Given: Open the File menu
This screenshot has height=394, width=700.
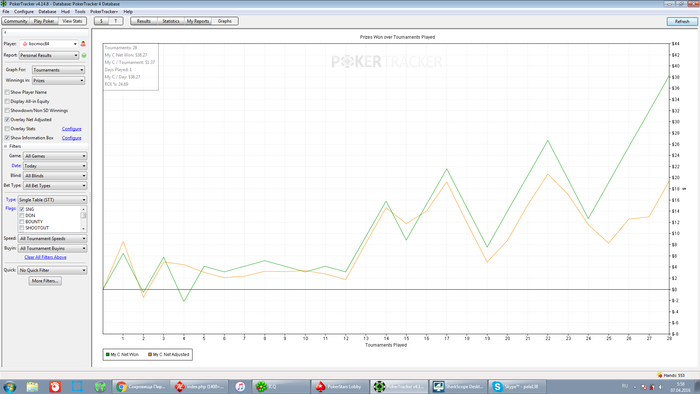Looking at the screenshot, I should (x=6, y=12).
